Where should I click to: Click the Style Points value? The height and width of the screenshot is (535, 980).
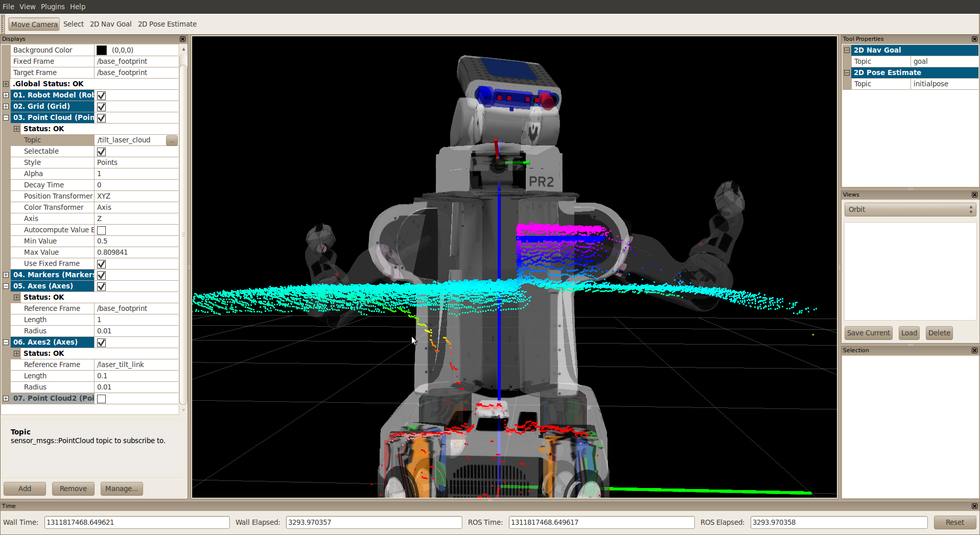[x=136, y=162]
